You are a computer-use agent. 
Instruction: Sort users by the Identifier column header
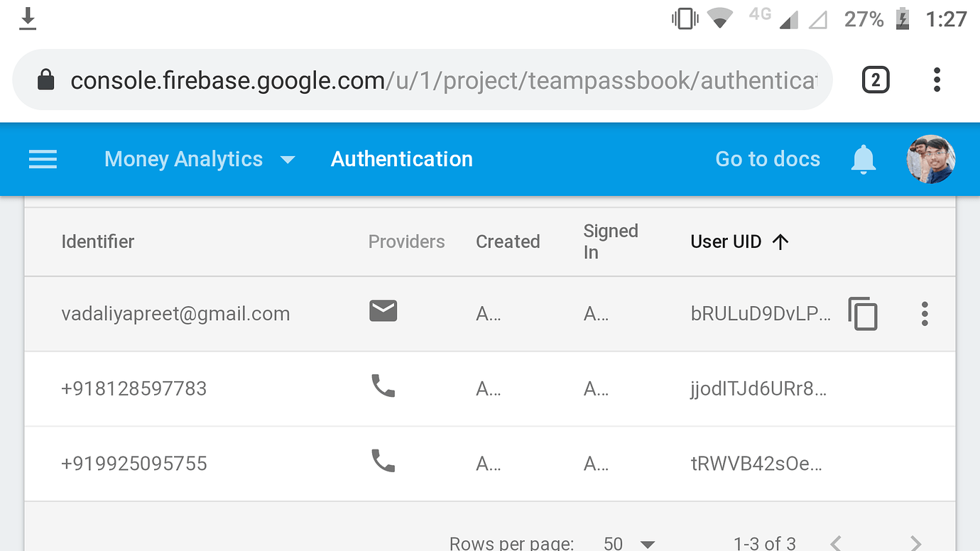(x=97, y=241)
